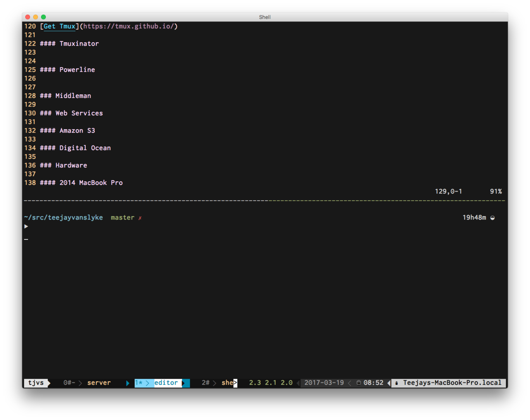The image size is (530, 420).
Task: Switch to the editor tmux window
Action: point(166,383)
